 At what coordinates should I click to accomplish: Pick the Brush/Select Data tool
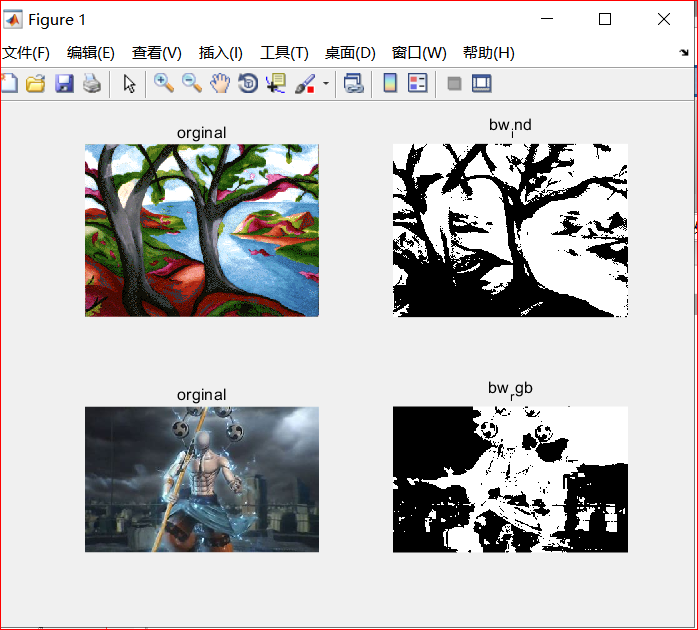click(305, 83)
